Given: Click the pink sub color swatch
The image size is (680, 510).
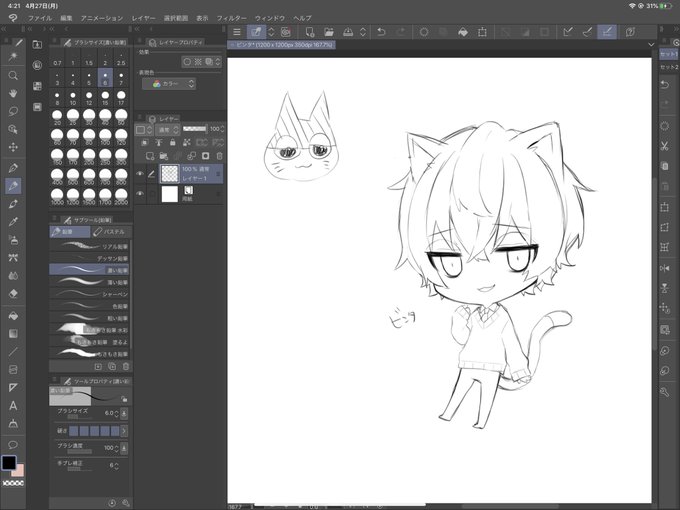Looking at the screenshot, I should (19, 471).
